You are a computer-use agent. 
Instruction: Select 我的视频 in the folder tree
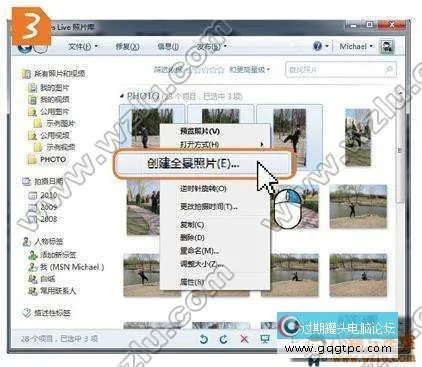[55, 99]
